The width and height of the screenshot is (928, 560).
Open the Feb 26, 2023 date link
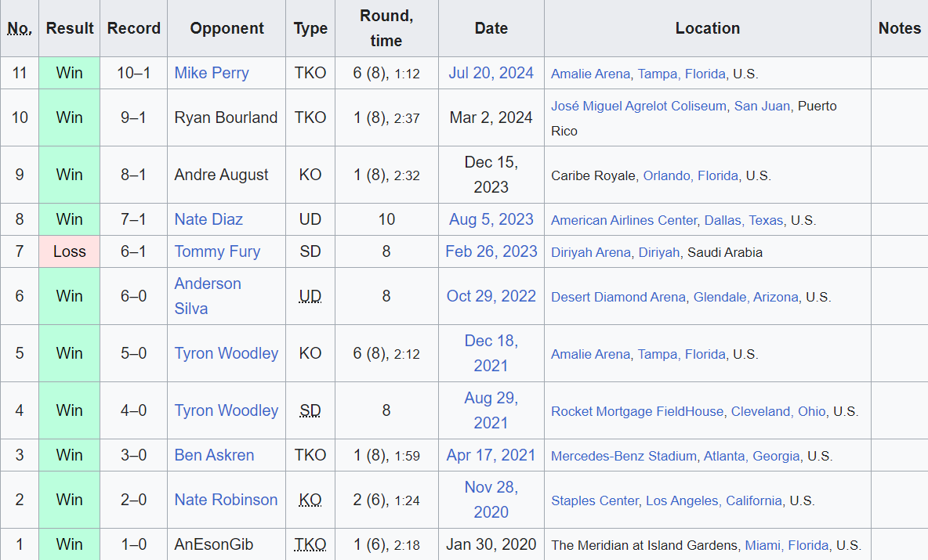491,252
